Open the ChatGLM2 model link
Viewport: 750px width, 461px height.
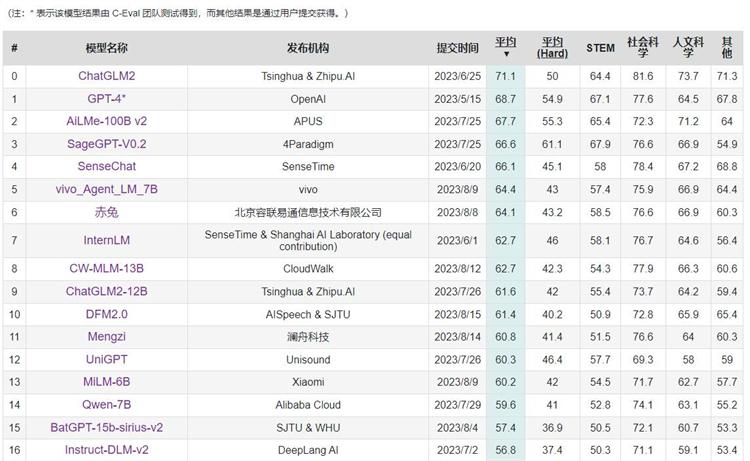click(107, 75)
